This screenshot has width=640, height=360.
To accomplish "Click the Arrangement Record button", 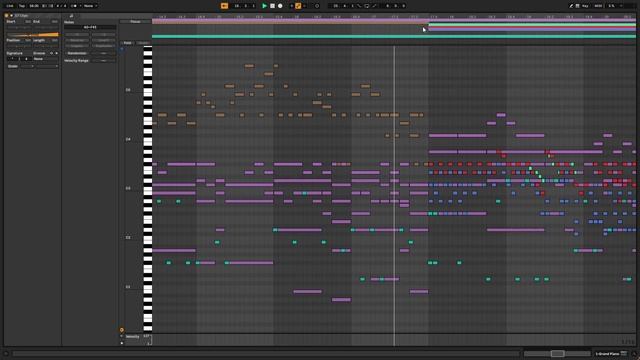I will pos(280,6).
